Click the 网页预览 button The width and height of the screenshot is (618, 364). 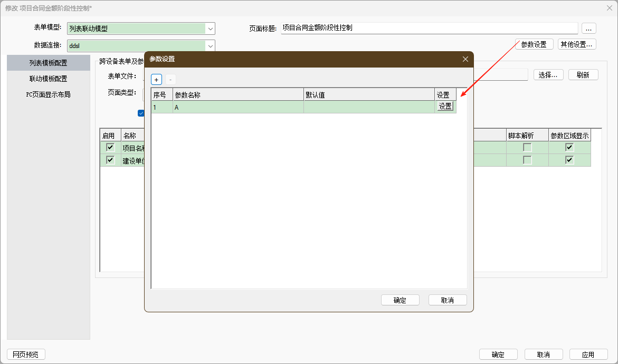26,355
